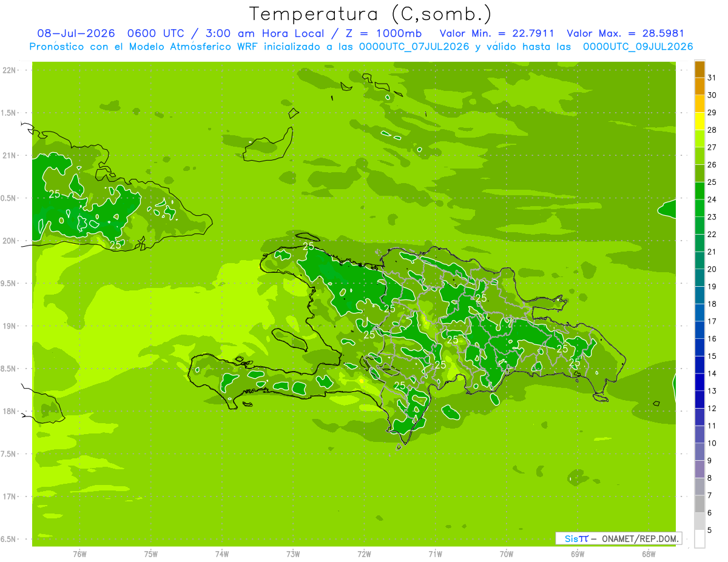This screenshot has height=562, width=728.
Task: Click the 'Valor Max. = 28.5981' value
Action: pos(625,33)
